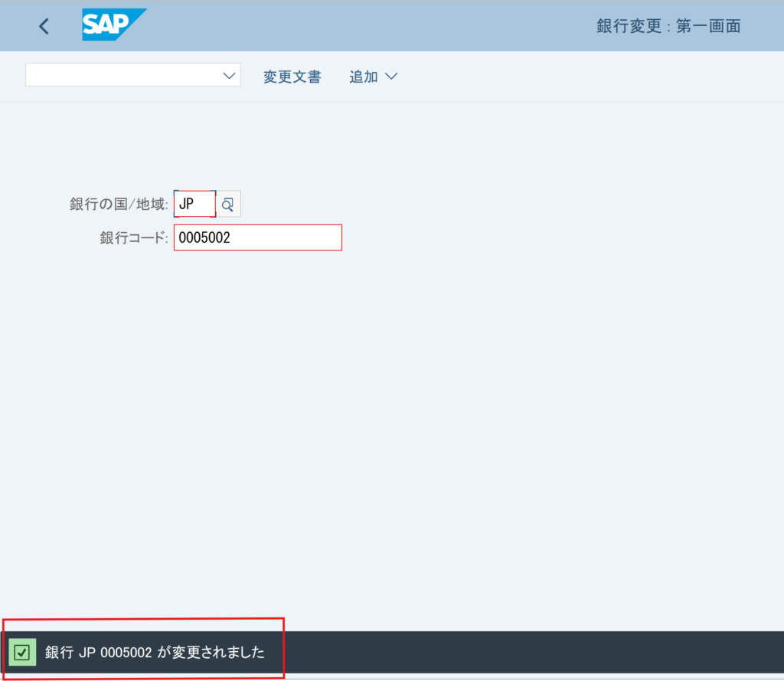Click the 銀行コード field showing 0005002
This screenshot has width=784, height=681.
point(257,237)
